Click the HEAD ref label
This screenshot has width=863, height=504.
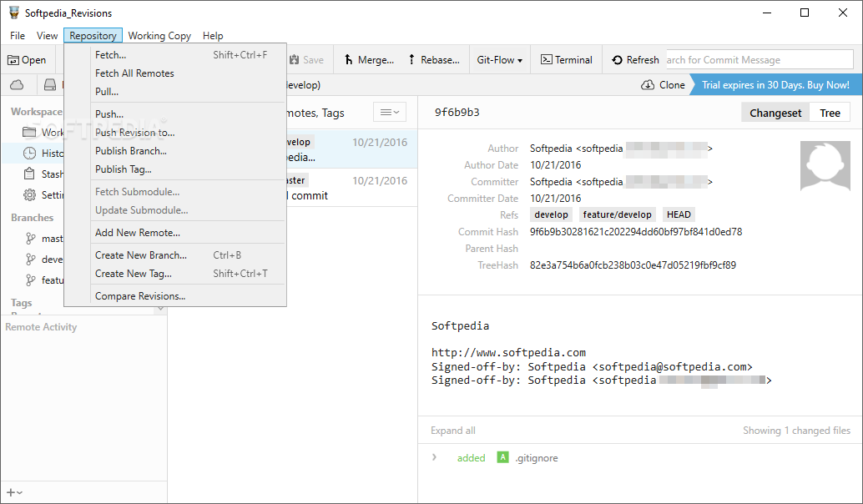click(679, 214)
